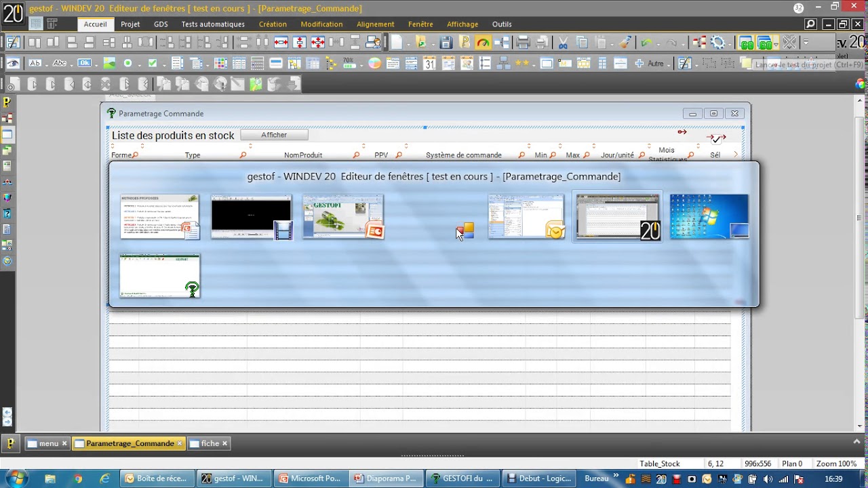The height and width of the screenshot is (488, 868).
Task: Open Boîte de réception taskbar button
Action: 158,479
